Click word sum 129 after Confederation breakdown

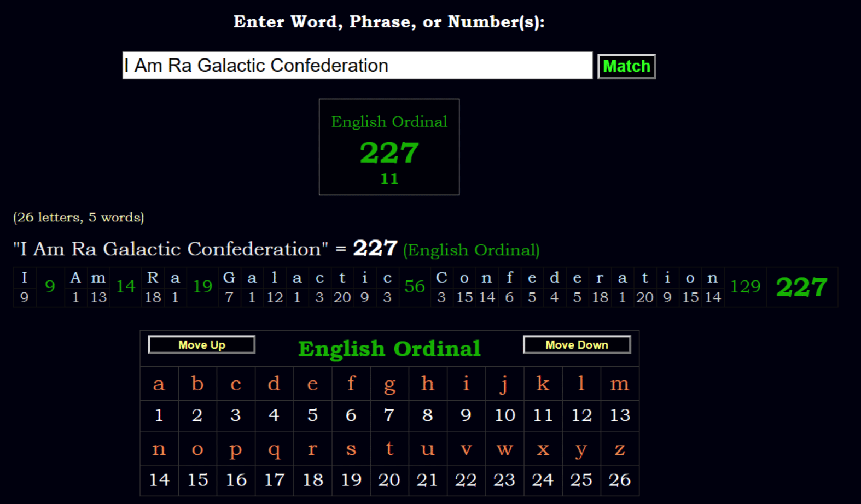coord(745,286)
